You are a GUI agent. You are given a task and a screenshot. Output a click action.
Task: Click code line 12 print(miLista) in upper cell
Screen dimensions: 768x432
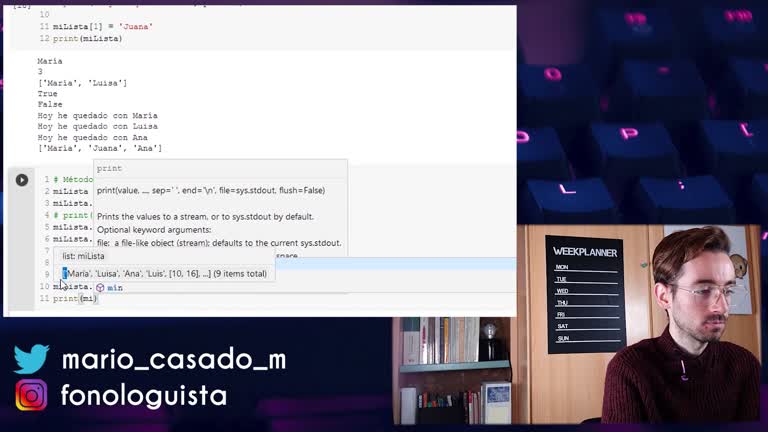point(88,38)
